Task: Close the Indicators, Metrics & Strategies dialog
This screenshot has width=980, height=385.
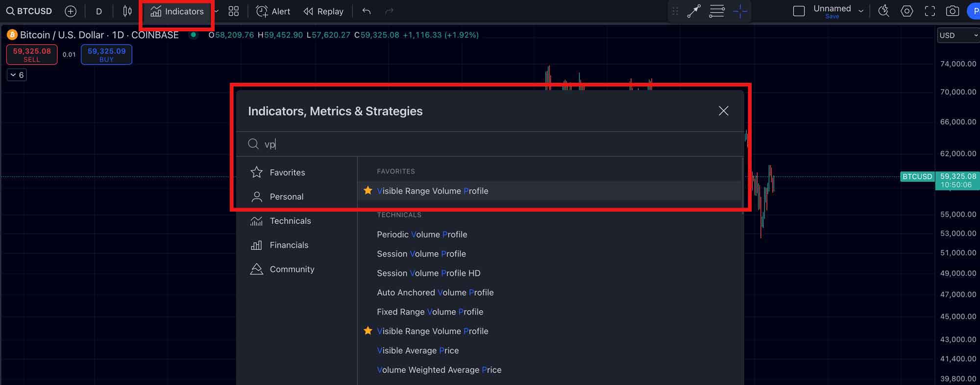Action: (723, 111)
